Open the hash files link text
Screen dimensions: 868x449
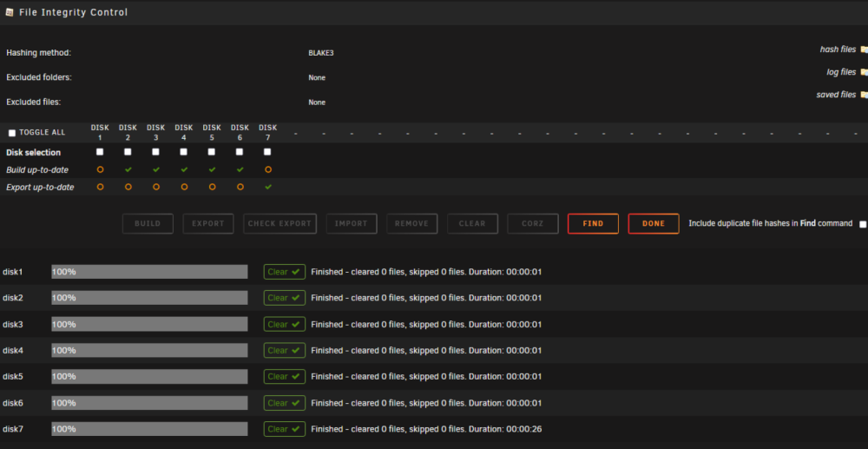point(838,50)
